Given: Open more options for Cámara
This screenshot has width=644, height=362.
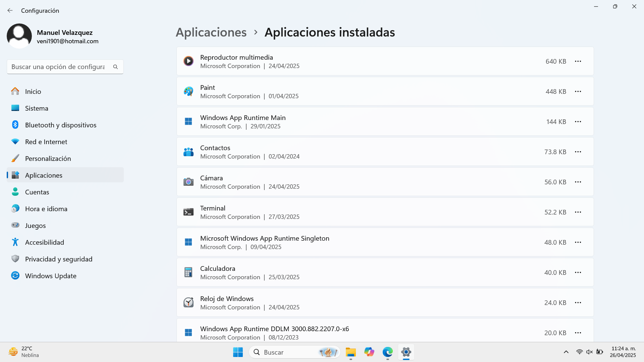Looking at the screenshot, I should [578, 182].
